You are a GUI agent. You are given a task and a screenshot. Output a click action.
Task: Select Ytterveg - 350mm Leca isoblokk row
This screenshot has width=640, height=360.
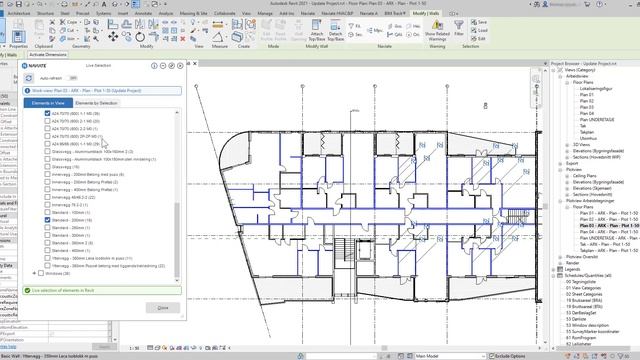coord(92,258)
